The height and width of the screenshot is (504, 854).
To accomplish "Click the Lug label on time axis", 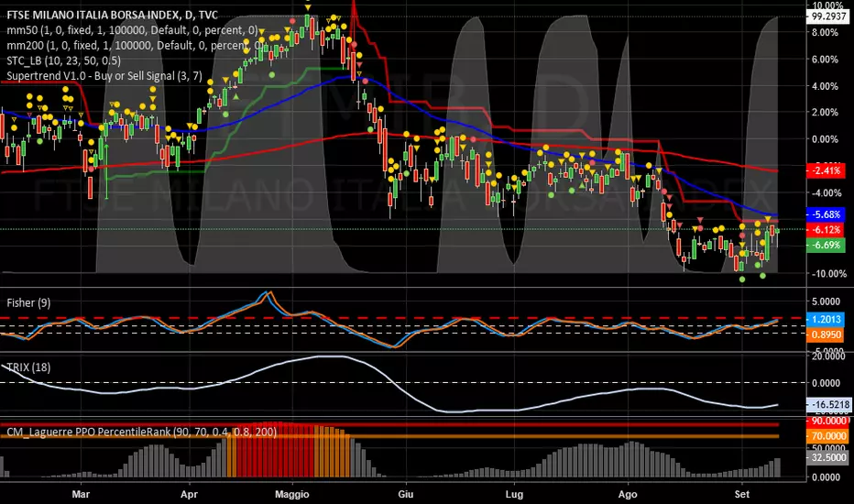I will pyautogui.click(x=514, y=494).
